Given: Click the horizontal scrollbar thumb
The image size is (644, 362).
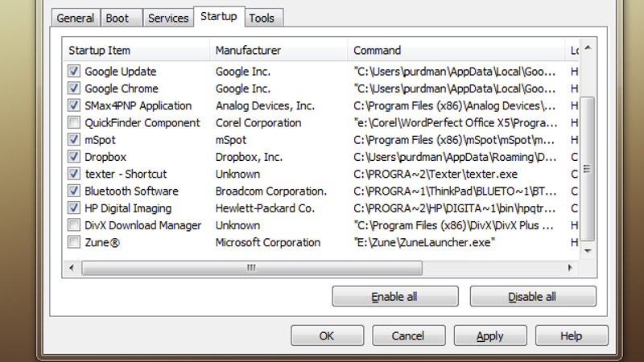Looking at the screenshot, I should (252, 268).
